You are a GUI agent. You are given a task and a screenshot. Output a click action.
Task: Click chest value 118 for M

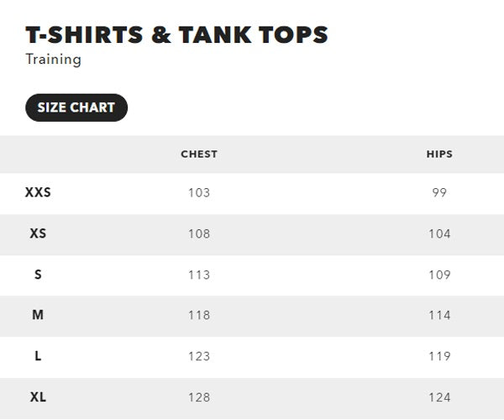[199, 315]
